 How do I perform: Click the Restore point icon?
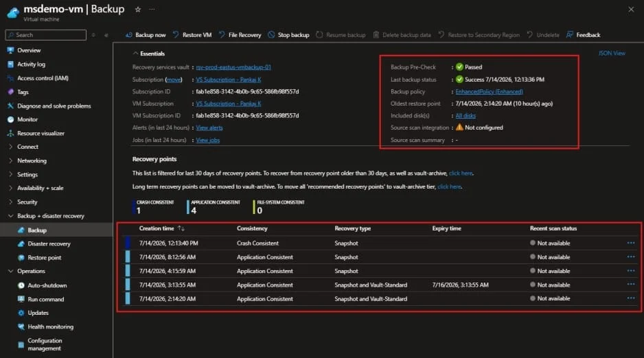pyautogui.click(x=21, y=258)
